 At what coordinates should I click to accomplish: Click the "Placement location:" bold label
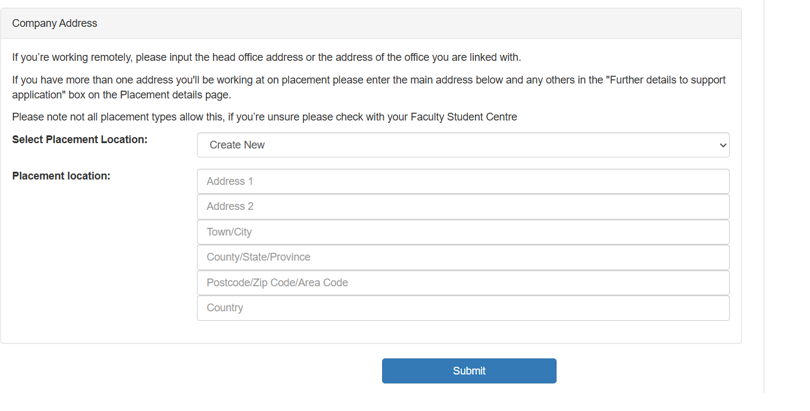(61, 176)
